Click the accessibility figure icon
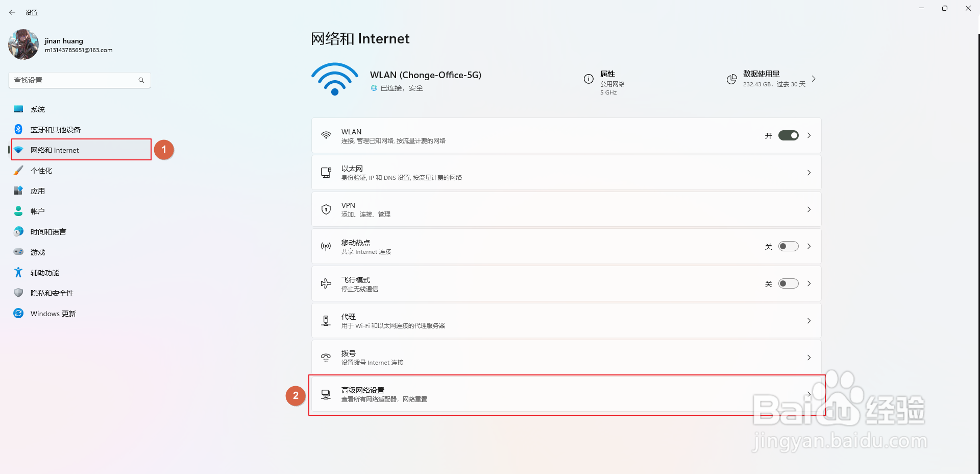This screenshot has height=474, width=980. 18,272
